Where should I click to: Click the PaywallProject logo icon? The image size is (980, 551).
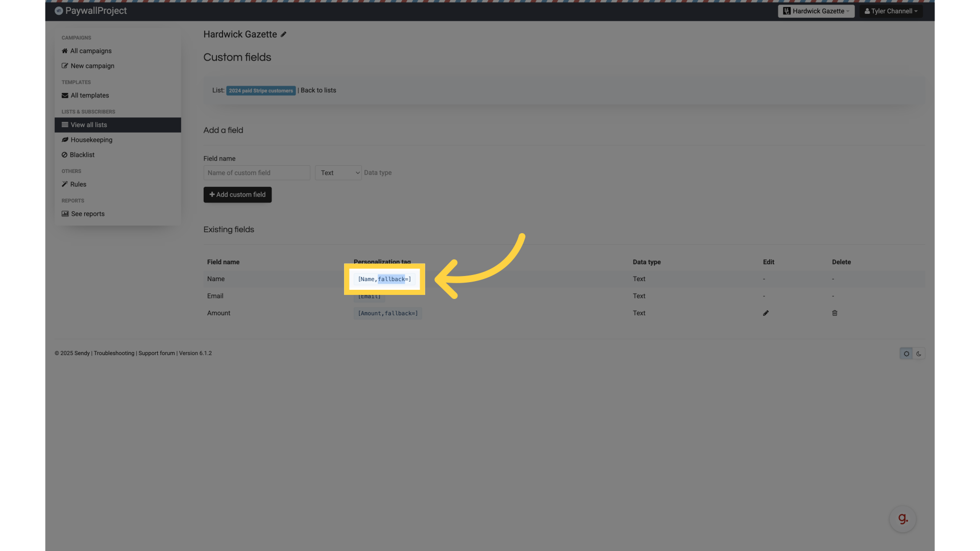pos(59,11)
